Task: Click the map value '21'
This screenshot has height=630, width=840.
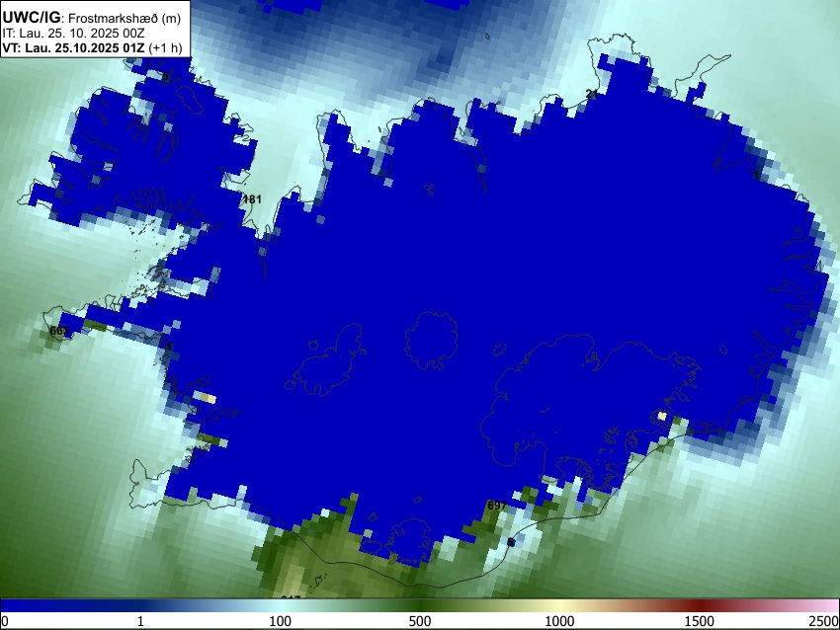Action: tap(591, 94)
